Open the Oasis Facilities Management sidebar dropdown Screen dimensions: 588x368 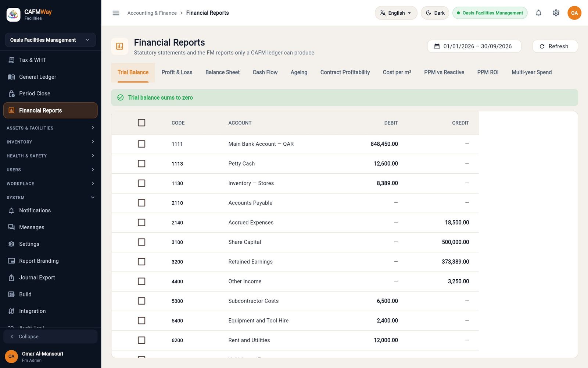[50, 40]
